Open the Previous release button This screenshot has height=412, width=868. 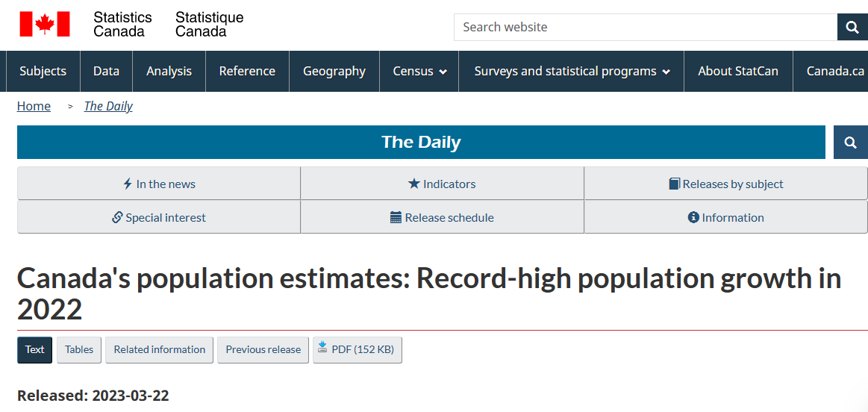pos(263,350)
